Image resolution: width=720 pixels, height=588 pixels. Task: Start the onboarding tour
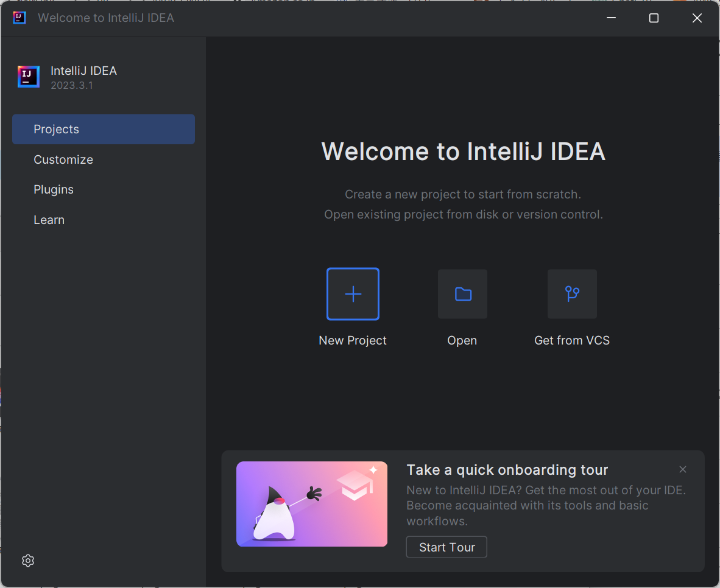point(446,547)
